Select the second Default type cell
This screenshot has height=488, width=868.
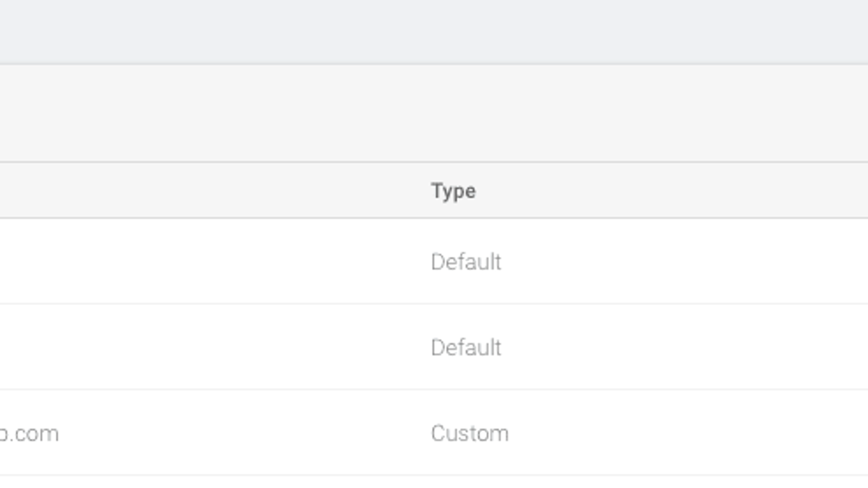466,347
